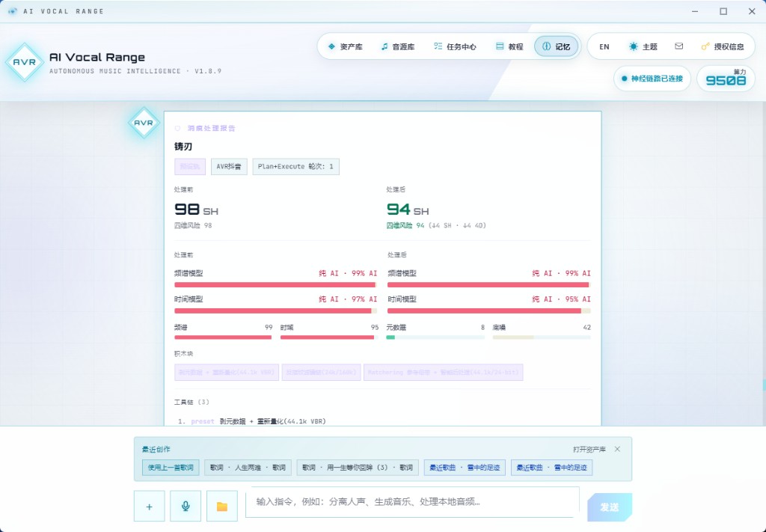Viewport: 766px width, 532px height.
Task: Click the Matchering block chip
Action: 443,373
